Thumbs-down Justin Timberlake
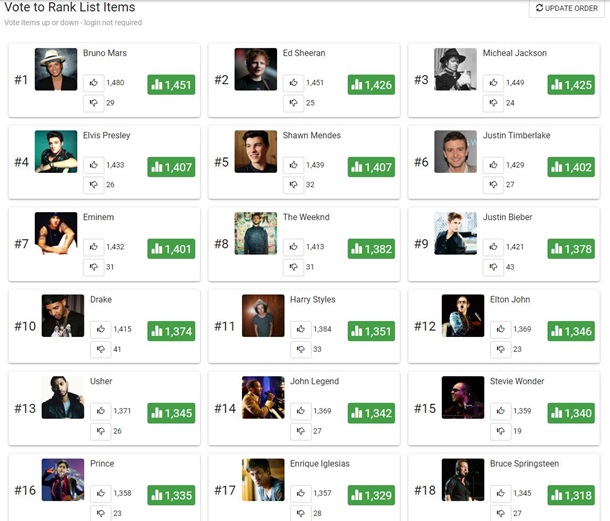This screenshot has height=521, width=610. [x=493, y=185]
